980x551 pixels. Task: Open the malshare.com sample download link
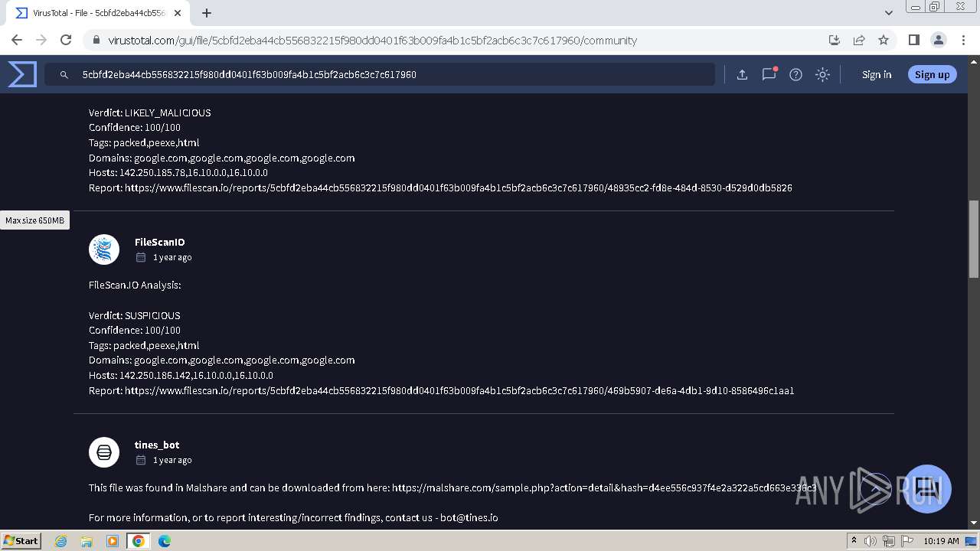pos(604,487)
